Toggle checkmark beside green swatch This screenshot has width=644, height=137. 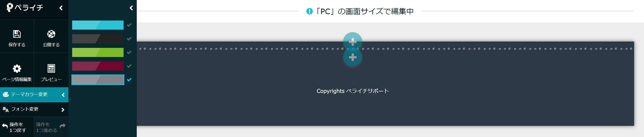[129, 52]
